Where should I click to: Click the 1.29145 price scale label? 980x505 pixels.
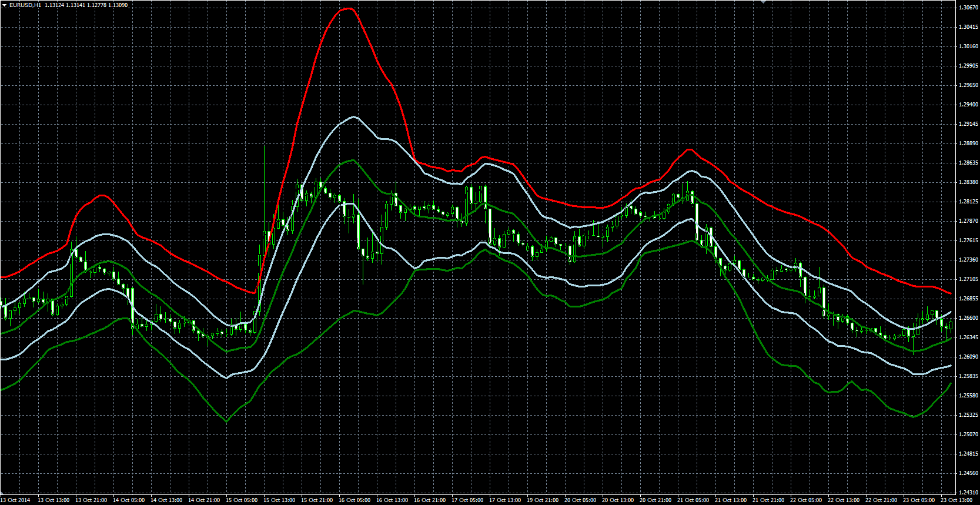click(x=968, y=124)
